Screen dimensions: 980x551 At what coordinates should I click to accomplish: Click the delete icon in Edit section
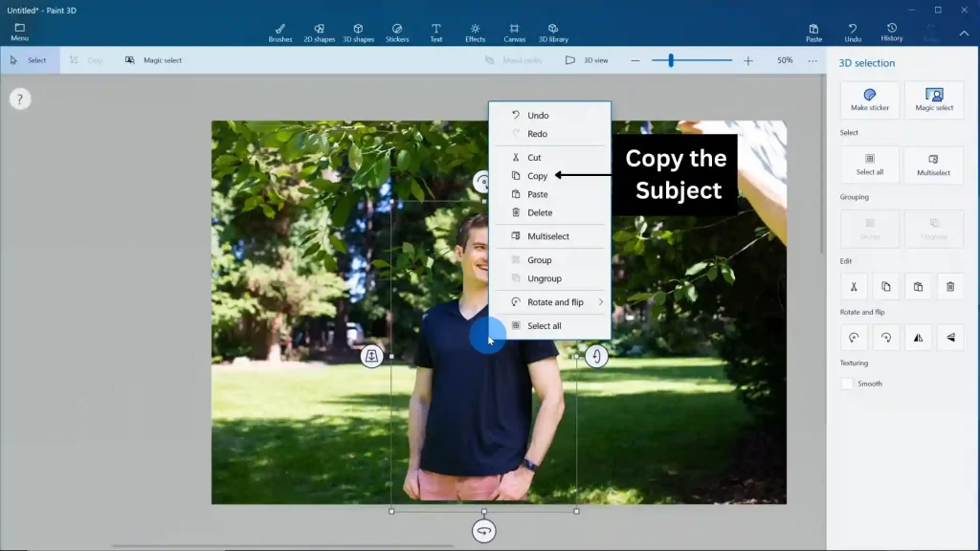click(948, 286)
